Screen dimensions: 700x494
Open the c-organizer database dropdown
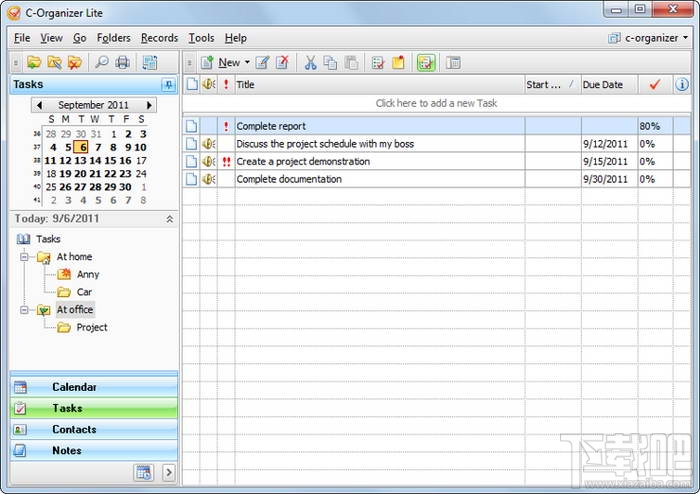686,38
